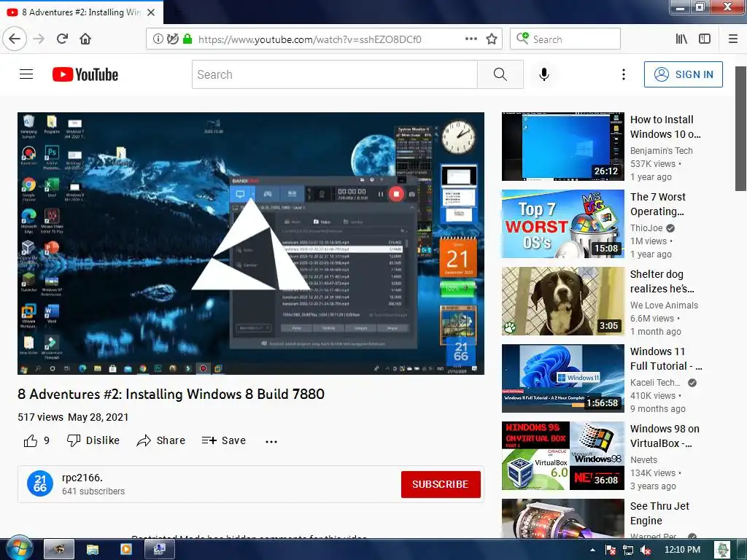This screenshot has height=560, width=747.
Task: Go back to the previous page
Action: [x=15, y=39]
